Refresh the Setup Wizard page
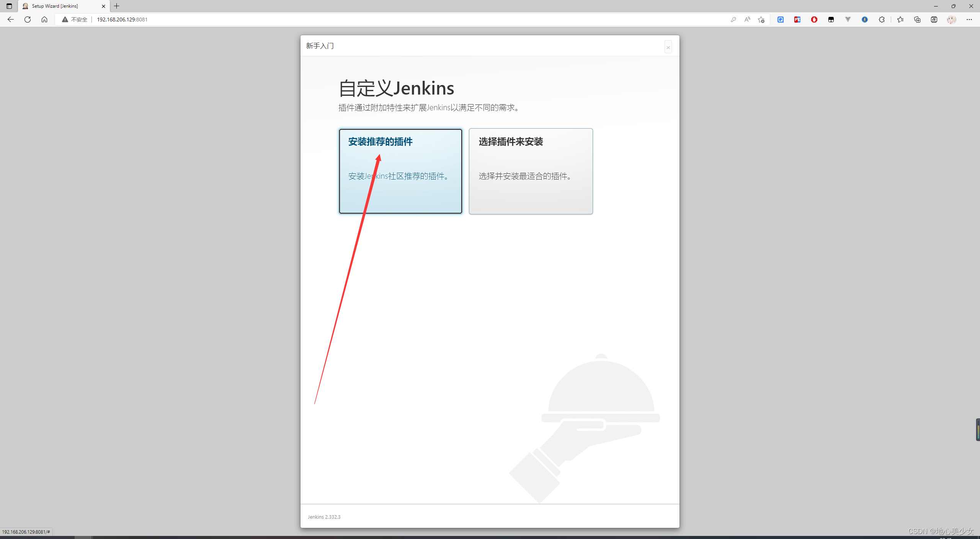 tap(27, 19)
